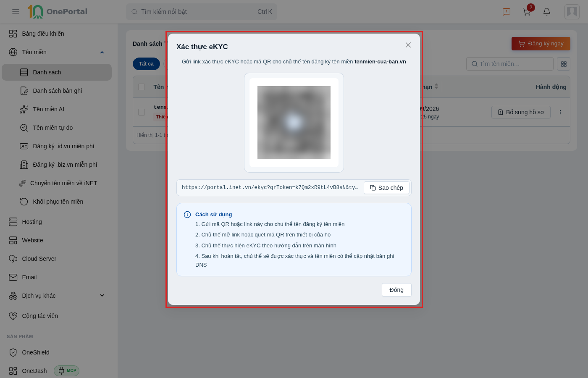Go to Bảng điều khiển

pos(57,34)
